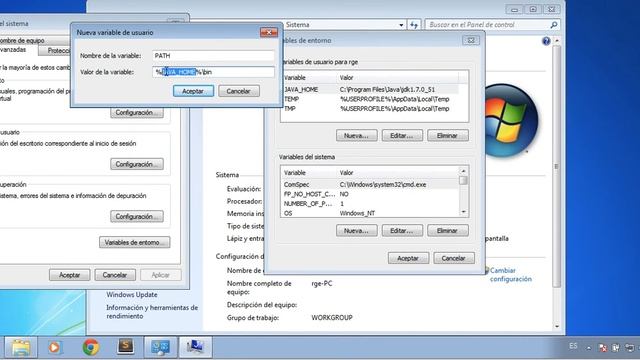Click the Valor de la variable field

click(x=213, y=72)
